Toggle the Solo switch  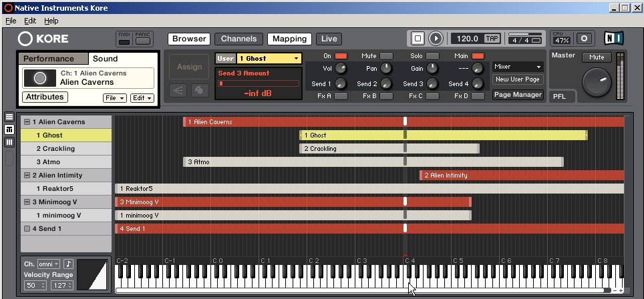(x=432, y=56)
